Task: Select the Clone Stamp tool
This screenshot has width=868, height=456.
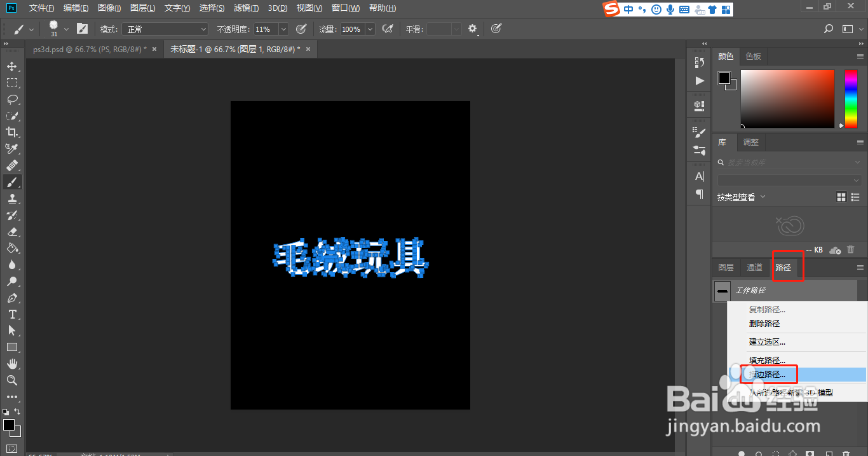Action: click(x=11, y=198)
